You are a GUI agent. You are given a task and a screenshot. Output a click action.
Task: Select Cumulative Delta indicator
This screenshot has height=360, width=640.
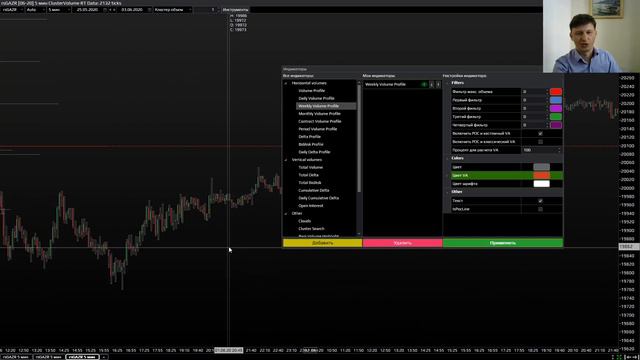pyautogui.click(x=313, y=191)
